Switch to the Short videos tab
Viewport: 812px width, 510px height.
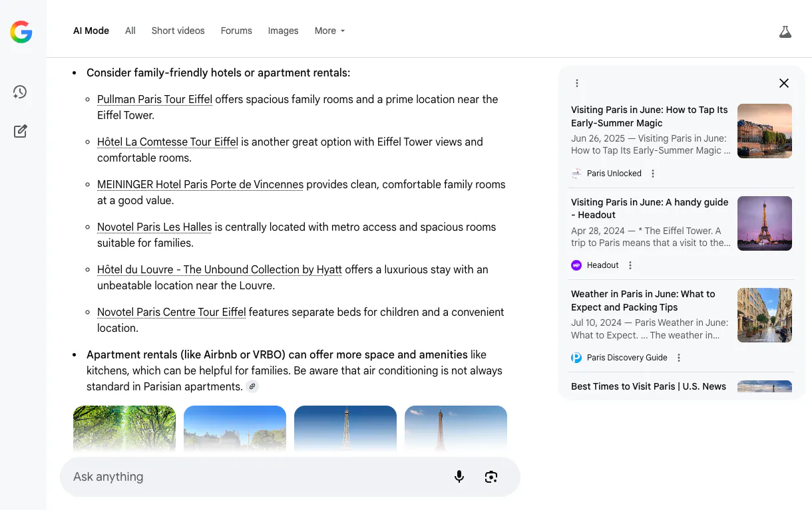pos(178,31)
